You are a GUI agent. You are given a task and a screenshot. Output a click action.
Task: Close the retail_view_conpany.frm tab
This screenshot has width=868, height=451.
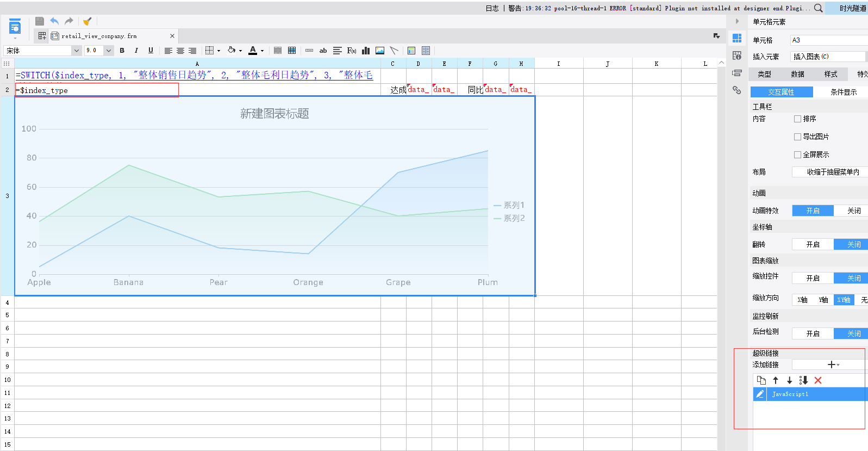[x=172, y=36]
